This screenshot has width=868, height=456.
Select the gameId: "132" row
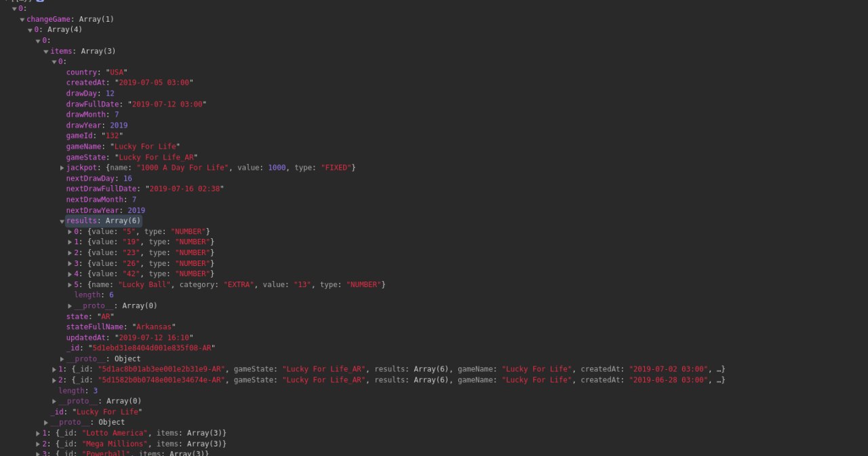click(94, 136)
